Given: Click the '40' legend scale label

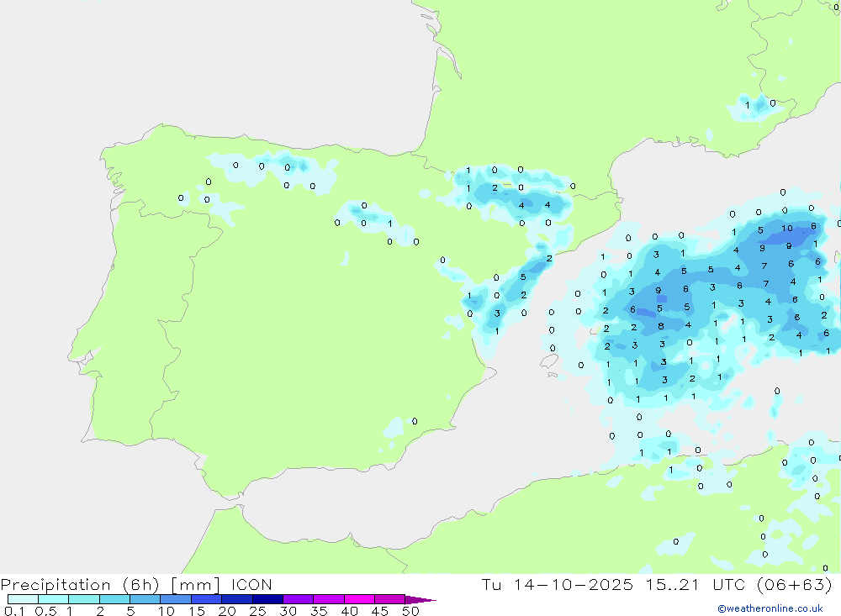Looking at the screenshot, I should click(x=349, y=611).
